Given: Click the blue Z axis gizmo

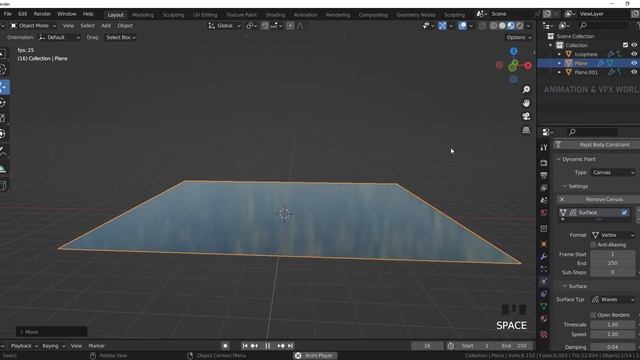Looking at the screenshot, I should pyautogui.click(x=513, y=51).
